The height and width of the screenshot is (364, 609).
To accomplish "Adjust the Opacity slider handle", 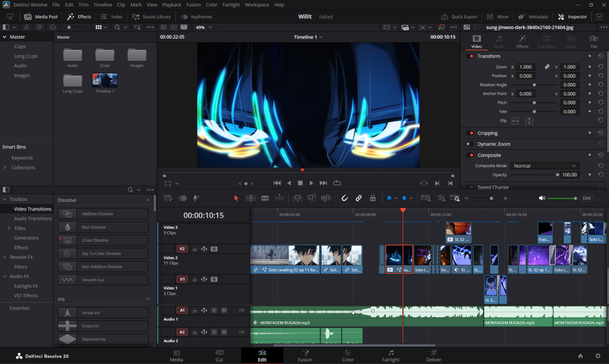I will pos(557,175).
